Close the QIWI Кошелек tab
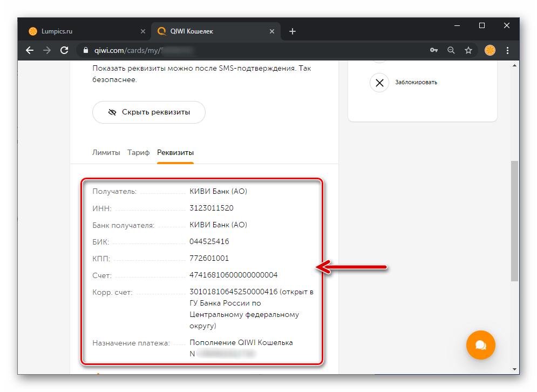 click(272, 31)
